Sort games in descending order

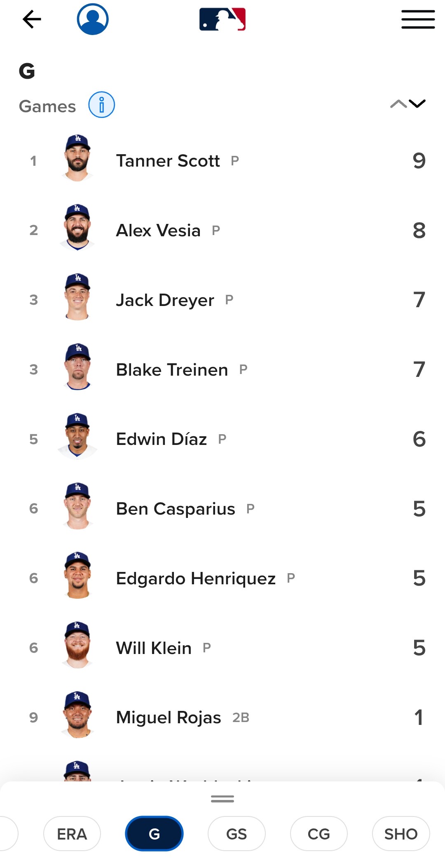pos(417,104)
